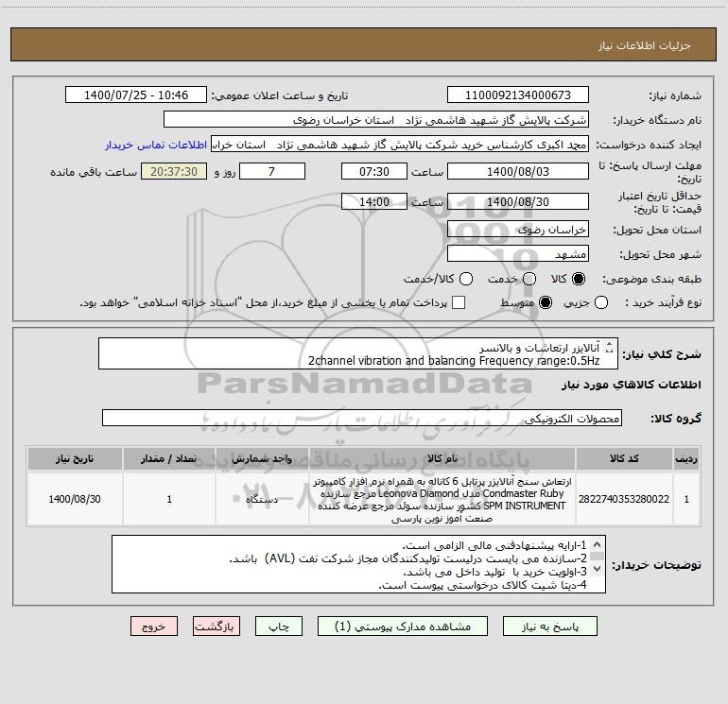
Task: Click the شماره نیاز field 1100092134000673
Action: [518, 94]
